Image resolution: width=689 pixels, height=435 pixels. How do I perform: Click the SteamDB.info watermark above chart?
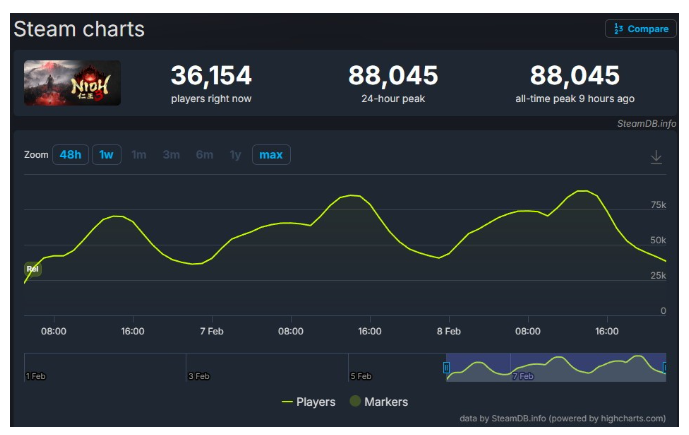tap(645, 123)
